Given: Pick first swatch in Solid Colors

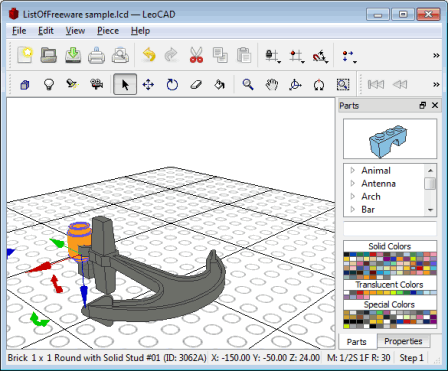Looking at the screenshot, I should (347, 254).
